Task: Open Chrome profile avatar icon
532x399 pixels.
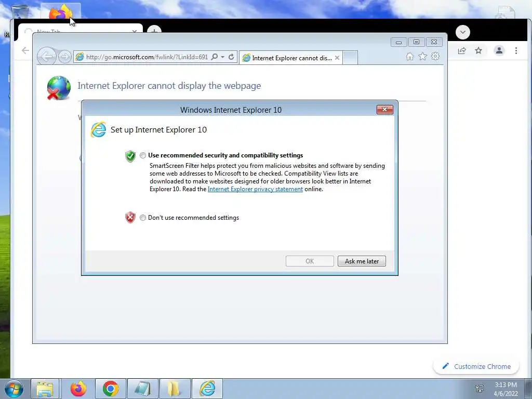Action: click(x=499, y=50)
